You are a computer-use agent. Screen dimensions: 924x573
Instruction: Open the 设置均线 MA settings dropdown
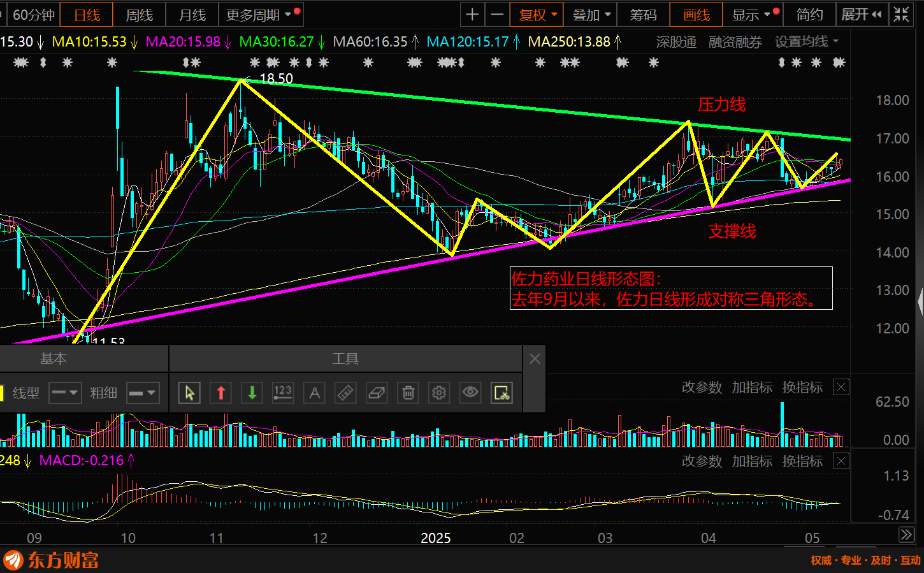tap(807, 41)
